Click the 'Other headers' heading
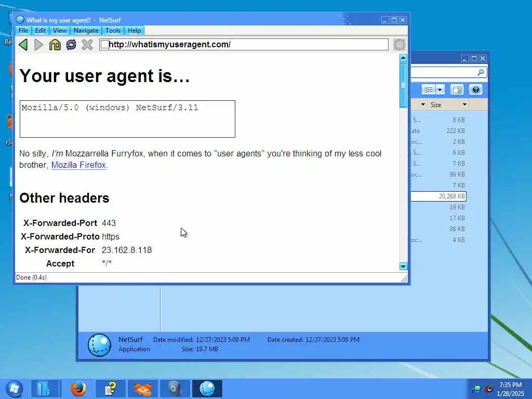The image size is (532, 399). [x=64, y=198]
